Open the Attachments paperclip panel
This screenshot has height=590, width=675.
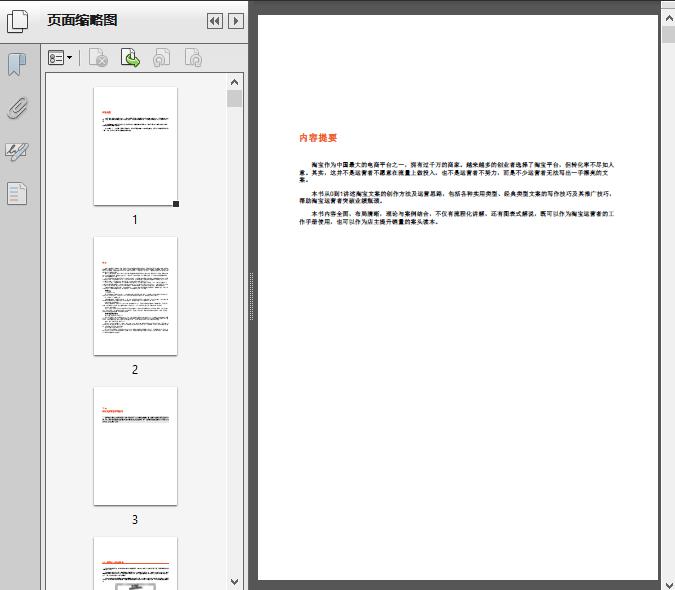18,108
